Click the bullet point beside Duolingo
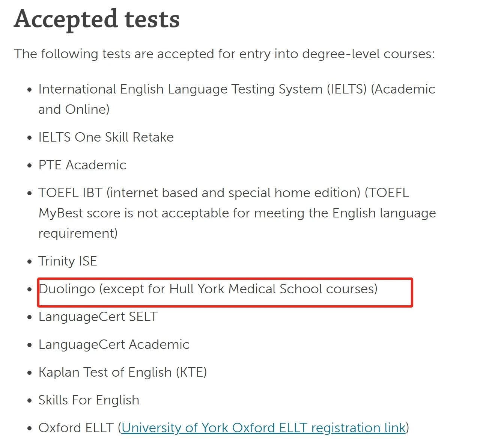Screen dimensions: 489x448 [30, 290]
